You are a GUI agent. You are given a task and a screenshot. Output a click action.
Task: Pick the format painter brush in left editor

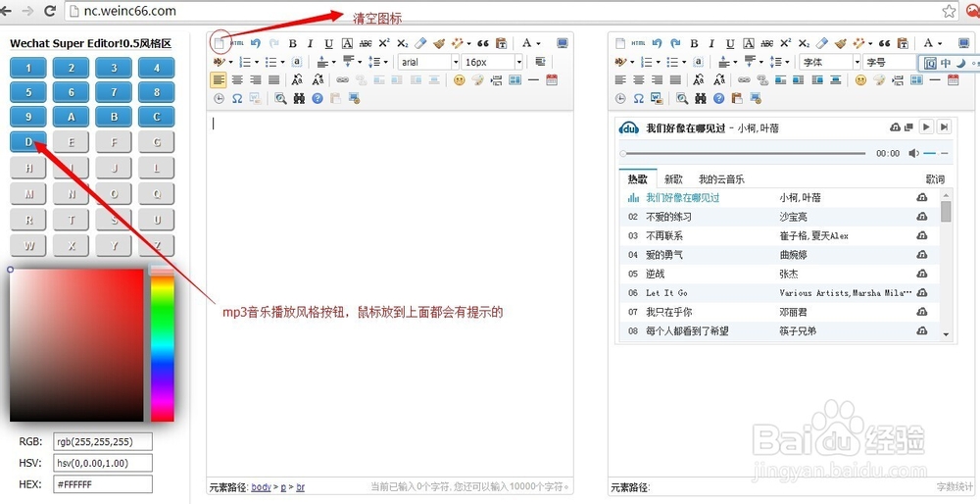[x=439, y=43]
